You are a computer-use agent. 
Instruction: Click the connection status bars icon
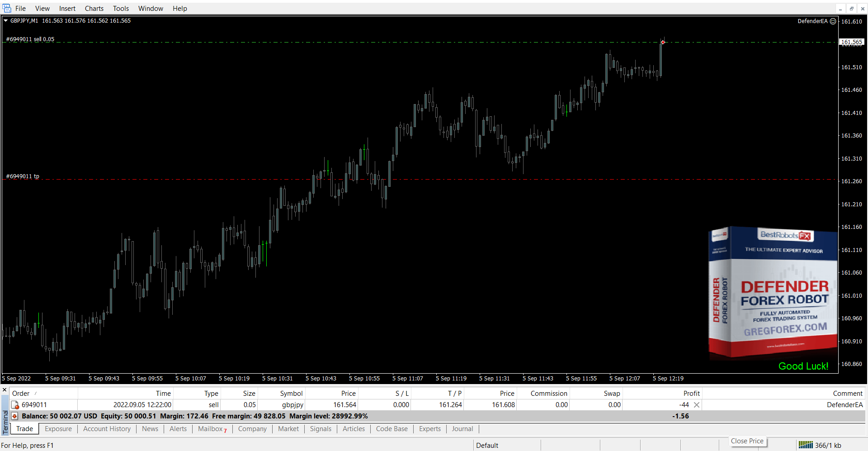click(x=805, y=445)
